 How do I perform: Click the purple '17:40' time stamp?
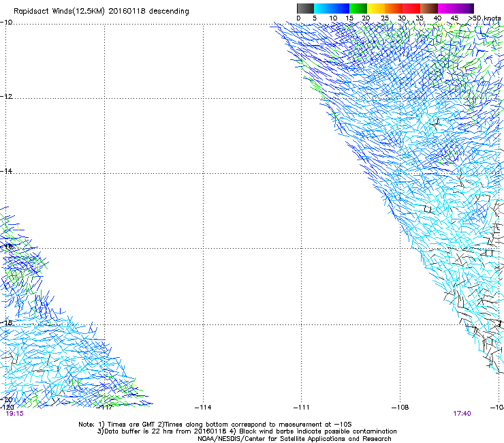click(462, 414)
